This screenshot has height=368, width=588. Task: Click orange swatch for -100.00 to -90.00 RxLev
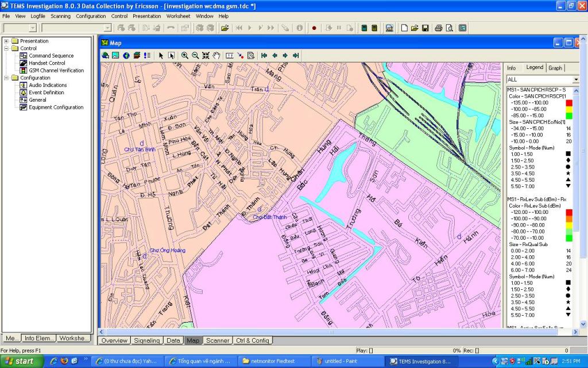click(569, 218)
